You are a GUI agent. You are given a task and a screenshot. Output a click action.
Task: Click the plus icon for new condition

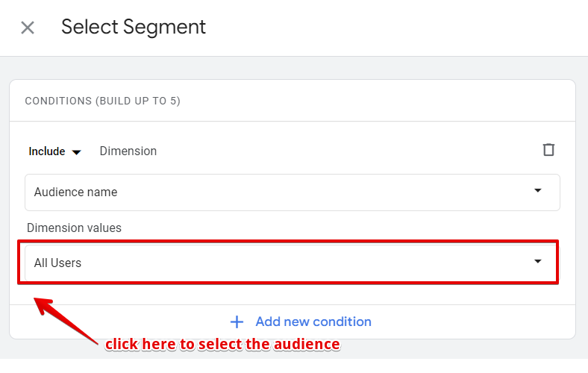pos(237,322)
